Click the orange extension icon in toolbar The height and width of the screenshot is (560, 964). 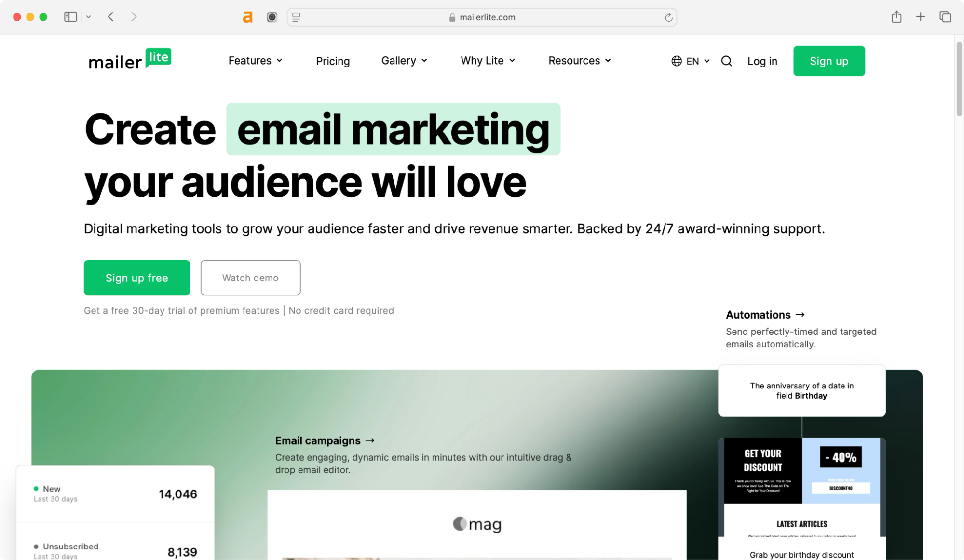pyautogui.click(x=247, y=17)
